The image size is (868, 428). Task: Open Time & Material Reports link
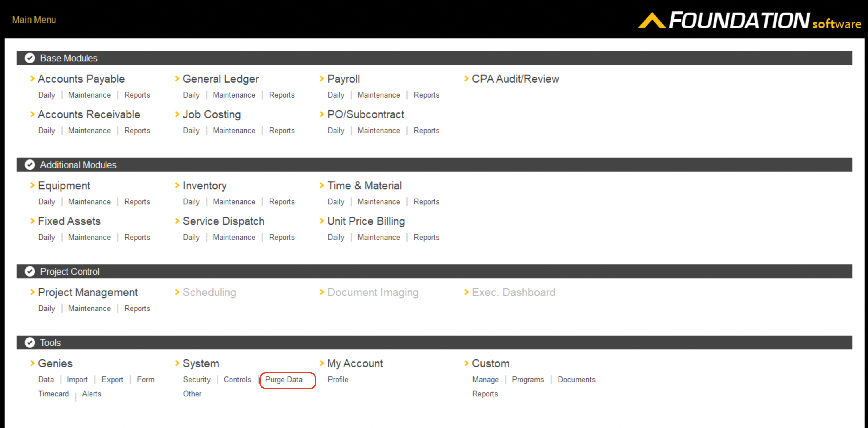click(427, 202)
